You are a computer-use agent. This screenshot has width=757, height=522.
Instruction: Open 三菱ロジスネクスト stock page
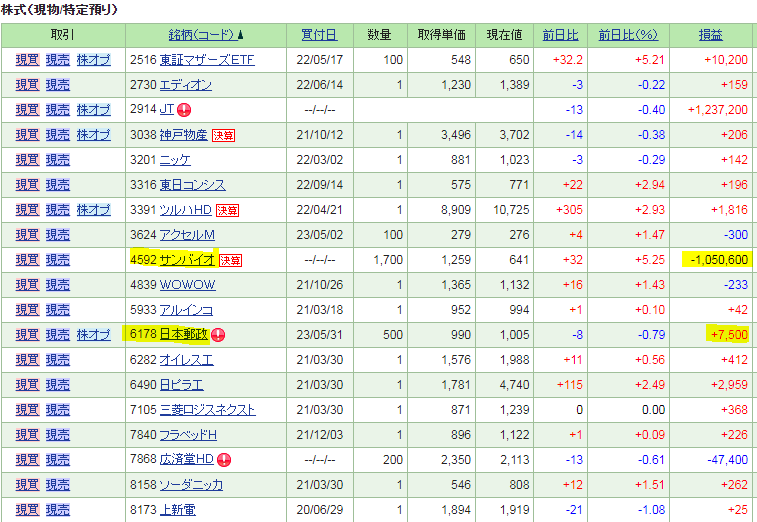point(208,410)
